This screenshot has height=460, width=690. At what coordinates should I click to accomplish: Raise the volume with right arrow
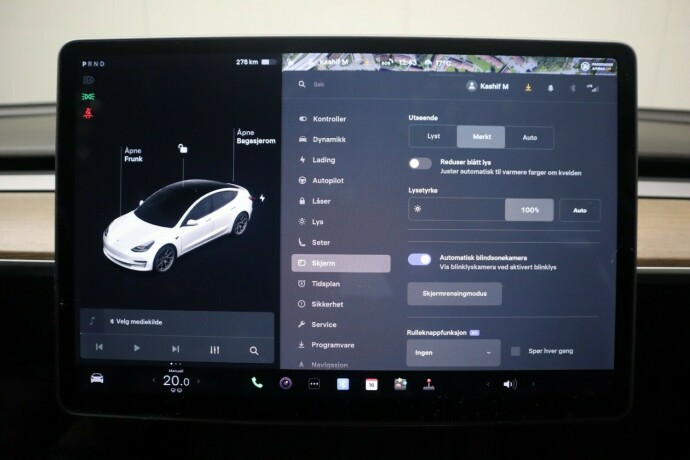coord(533,384)
